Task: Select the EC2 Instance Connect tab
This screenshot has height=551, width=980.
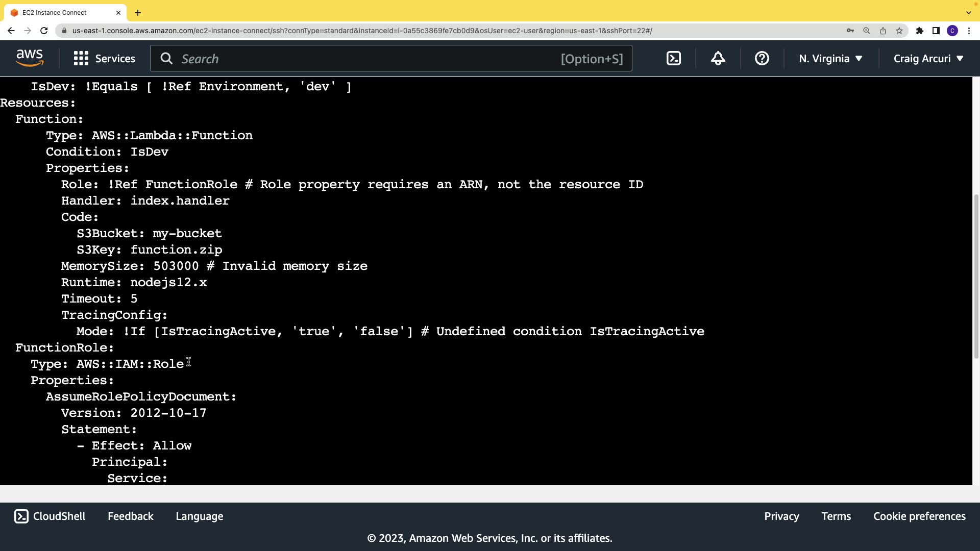Action: [55, 12]
